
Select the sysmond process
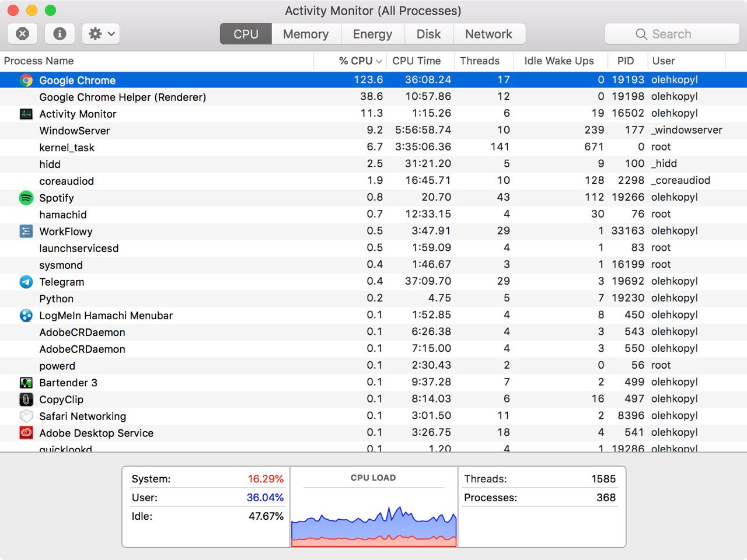(373, 265)
